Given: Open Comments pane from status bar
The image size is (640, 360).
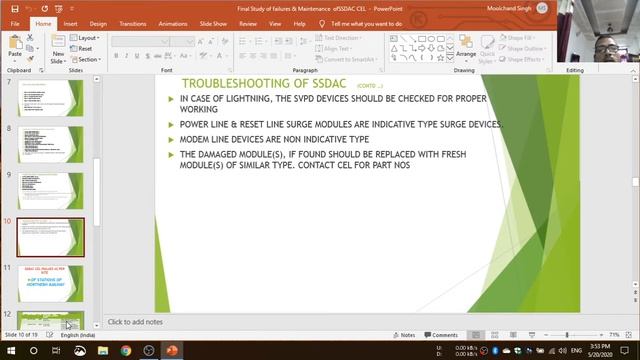Looking at the screenshot, I should coord(441,335).
